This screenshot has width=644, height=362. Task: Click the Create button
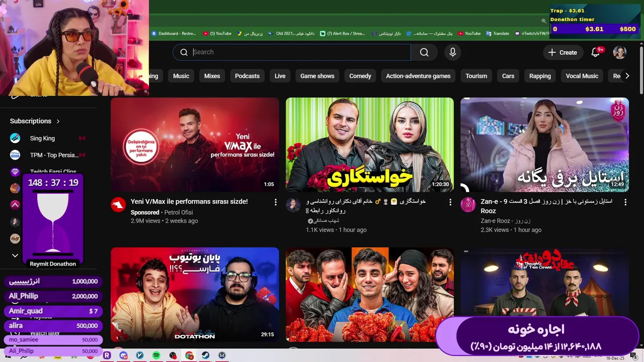pyautogui.click(x=562, y=52)
